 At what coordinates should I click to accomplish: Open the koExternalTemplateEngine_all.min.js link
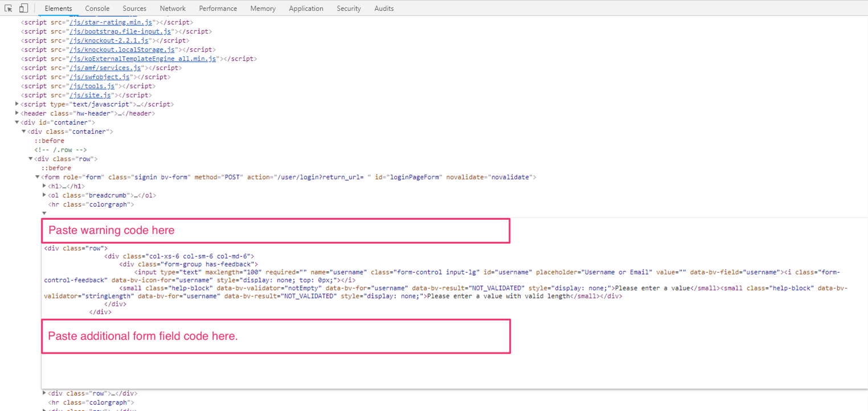143,59
